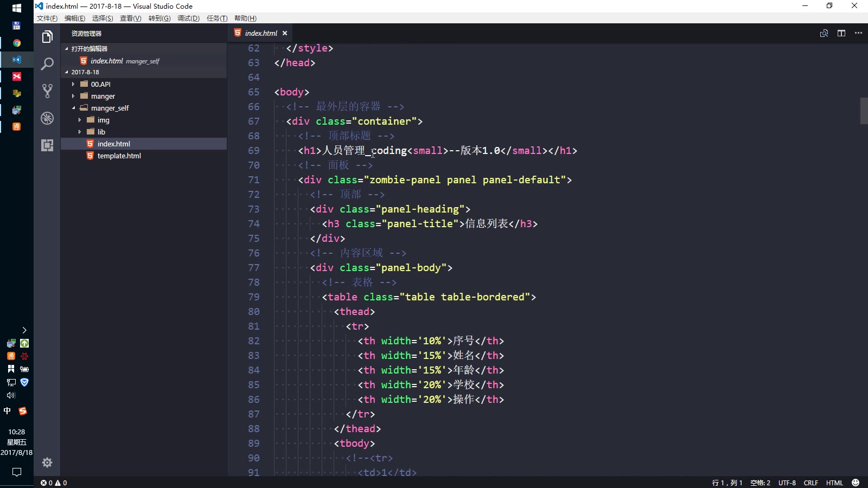
Task: Click the Open Preview icon in editor toolbar
Action: coord(824,33)
